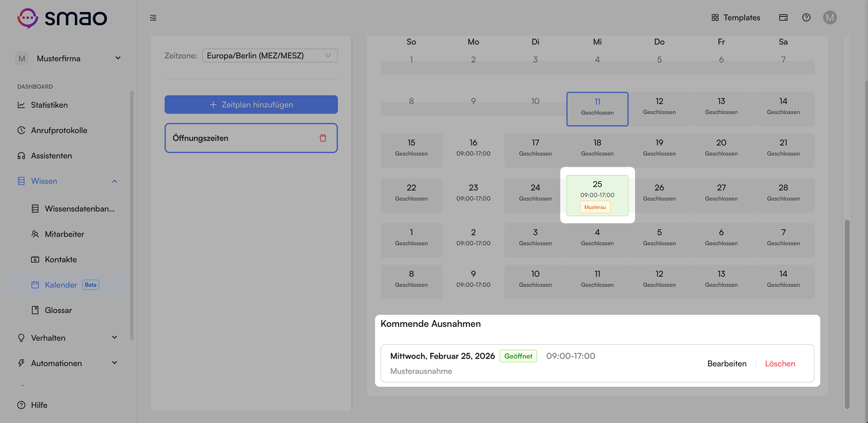This screenshot has width=868, height=423.
Task: Select day 16 with hours 09:00-17:00
Action: 473,150
